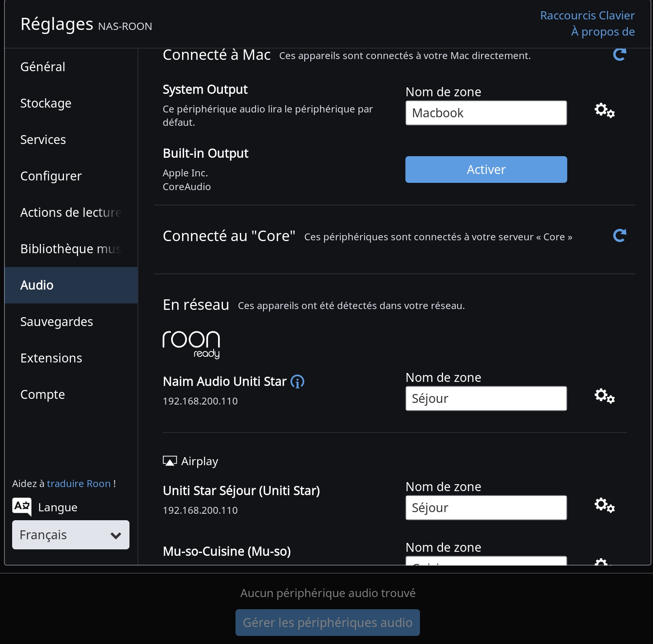Image resolution: width=653 pixels, height=644 pixels.
Task: Click the "Aucun périphérique audio trouvé" message
Action: click(x=328, y=593)
